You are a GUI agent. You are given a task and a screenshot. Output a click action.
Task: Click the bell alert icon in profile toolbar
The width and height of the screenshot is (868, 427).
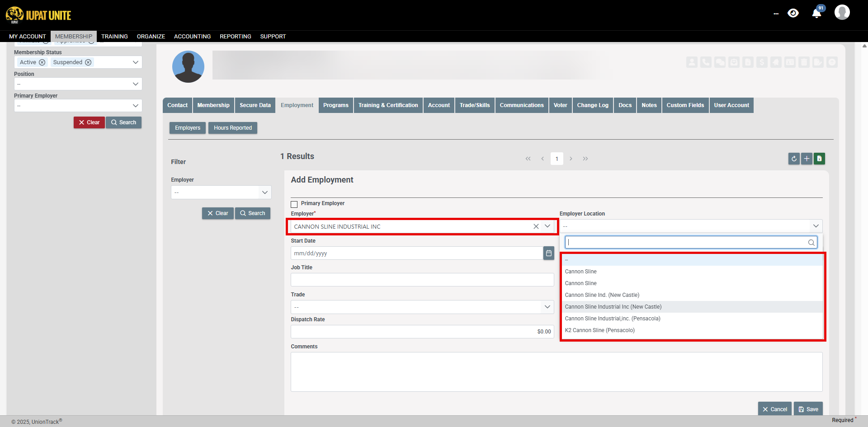[776, 62]
